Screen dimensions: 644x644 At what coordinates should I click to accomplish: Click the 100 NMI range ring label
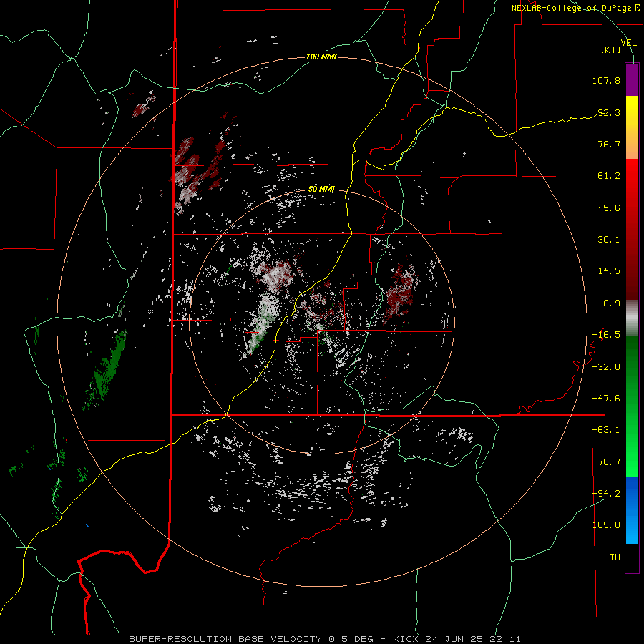pos(321,57)
